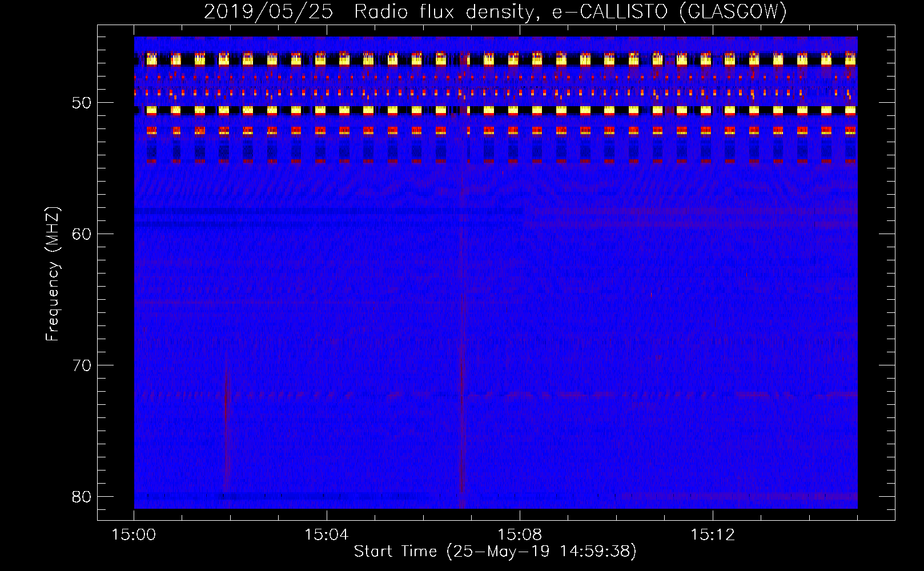Click the plot title 'Radio flux density, e-CALLISTO (GLASGOW)'
924x571 pixels.
tap(571, 12)
